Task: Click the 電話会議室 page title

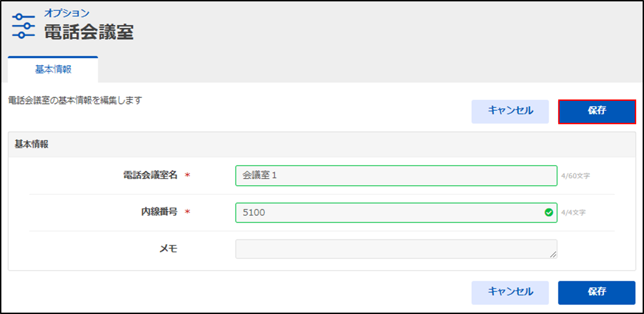Action: tap(89, 33)
